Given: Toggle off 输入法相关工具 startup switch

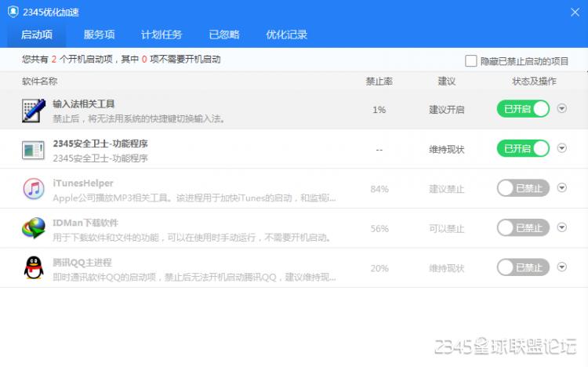Looking at the screenshot, I should (523, 109).
